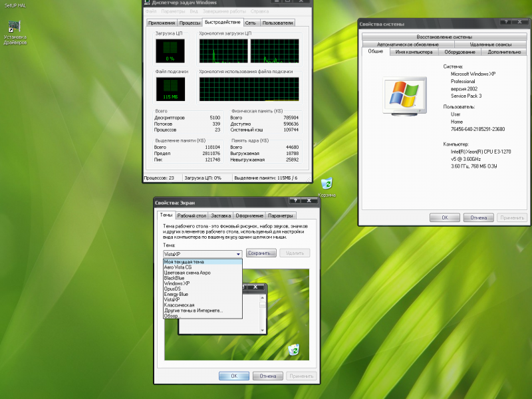The height and width of the screenshot is (399, 532).
Task: Click OK in Свойства: Экран window
Action: 234,376
